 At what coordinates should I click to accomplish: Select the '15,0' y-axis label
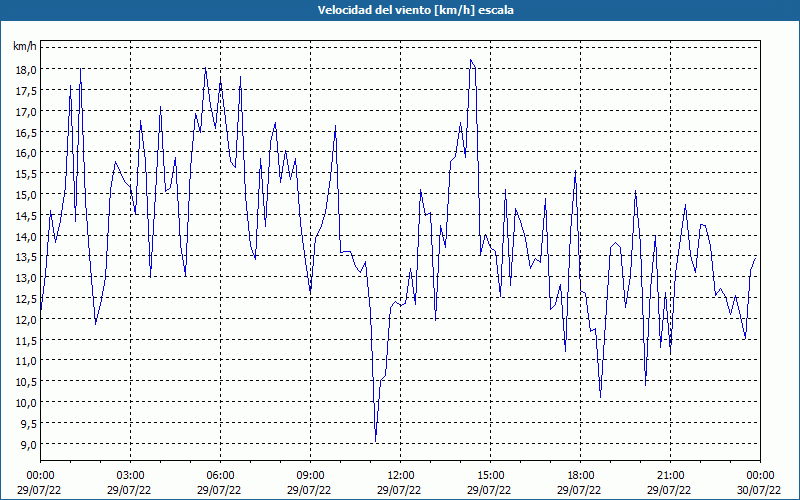(26, 194)
